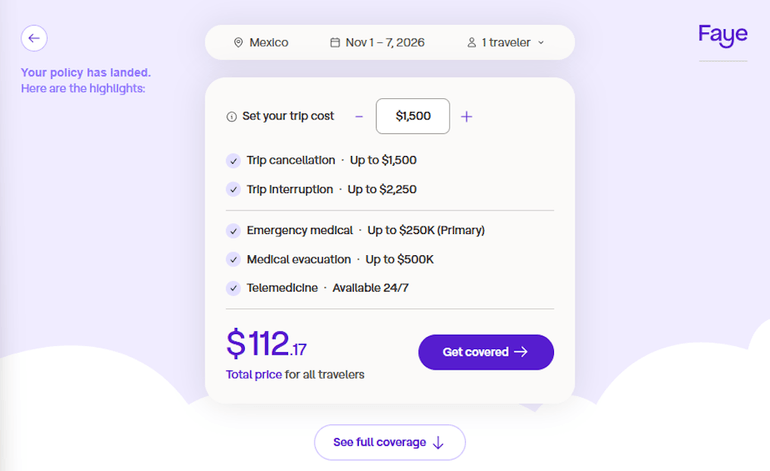Click the info icon beside Set your trip cost
Screen dimensions: 770x471
(x=232, y=117)
